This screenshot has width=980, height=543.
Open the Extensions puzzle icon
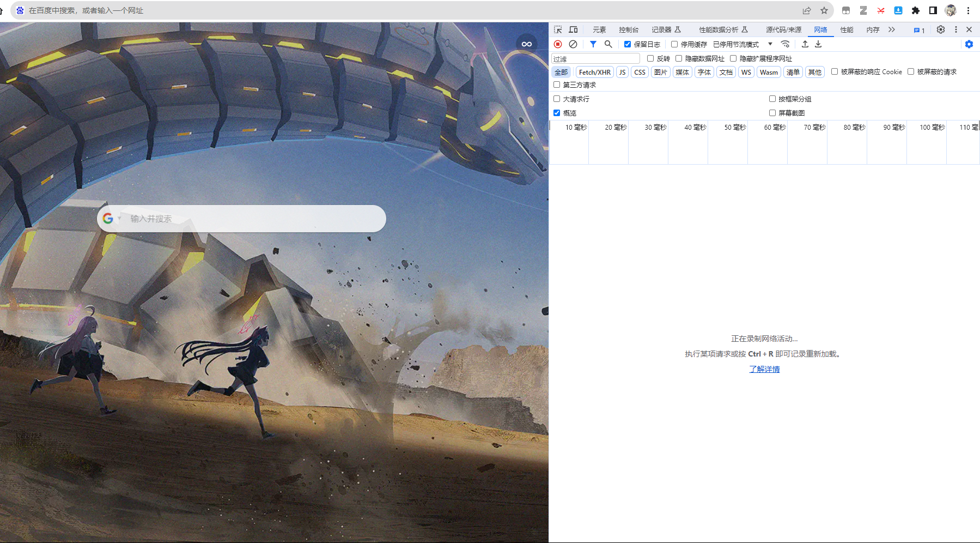(916, 10)
